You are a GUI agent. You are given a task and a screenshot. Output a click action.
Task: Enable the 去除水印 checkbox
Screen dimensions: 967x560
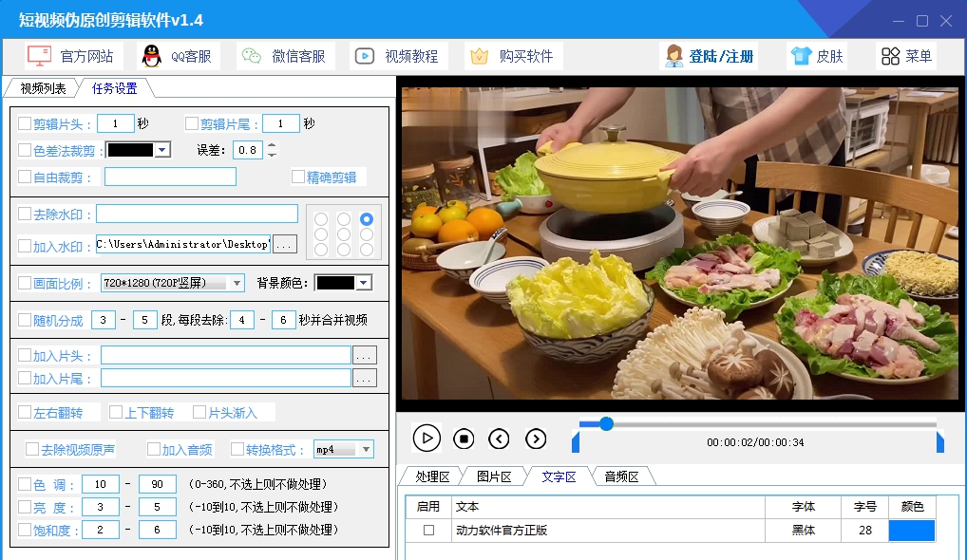[26, 215]
